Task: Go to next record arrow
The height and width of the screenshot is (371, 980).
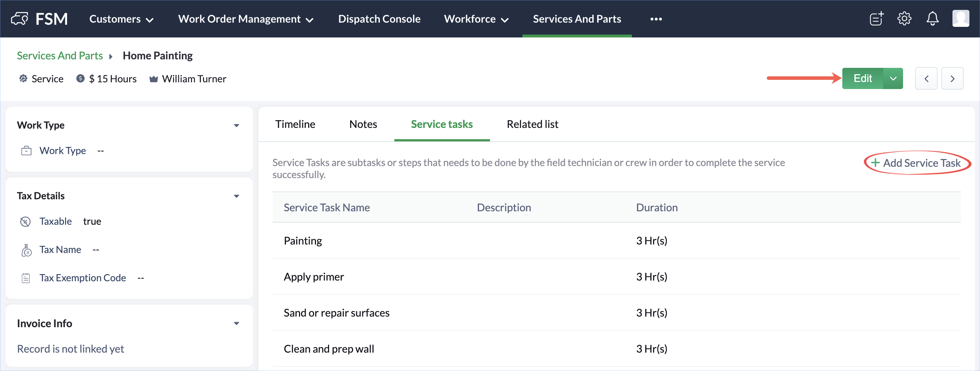Action: 952,79
